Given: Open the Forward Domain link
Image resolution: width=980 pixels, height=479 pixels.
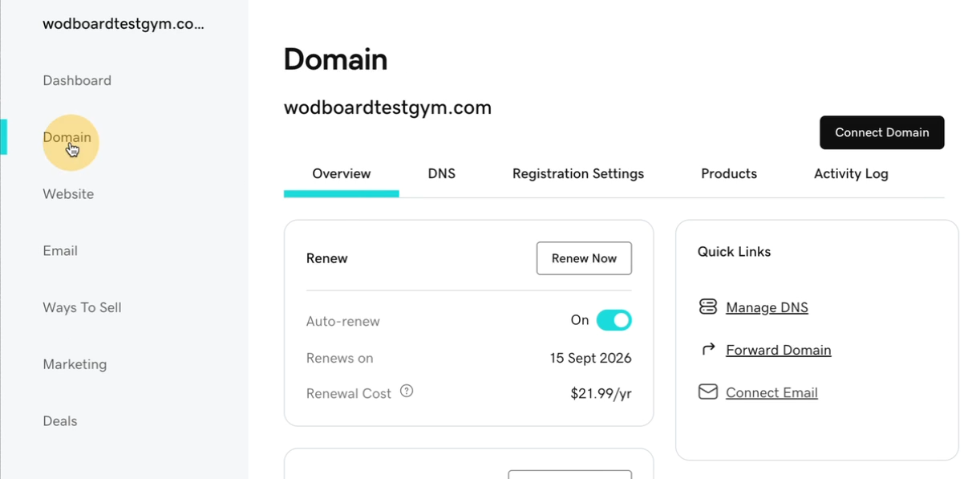Looking at the screenshot, I should click(x=778, y=350).
